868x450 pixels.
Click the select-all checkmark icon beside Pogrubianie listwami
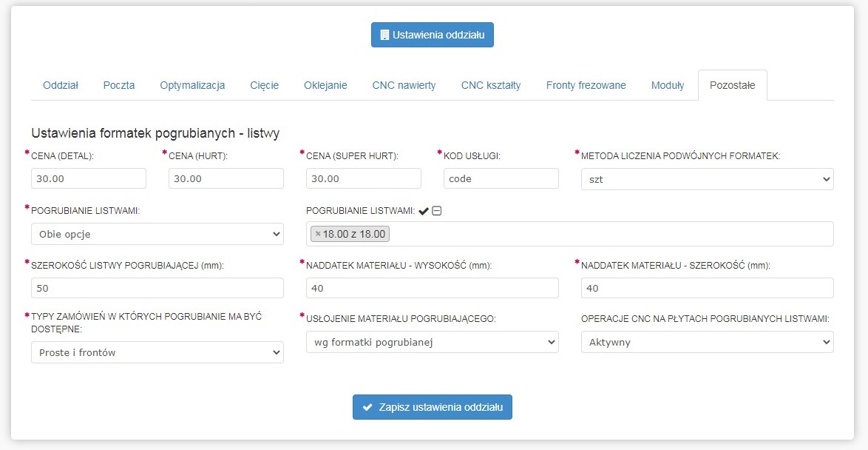point(424,211)
